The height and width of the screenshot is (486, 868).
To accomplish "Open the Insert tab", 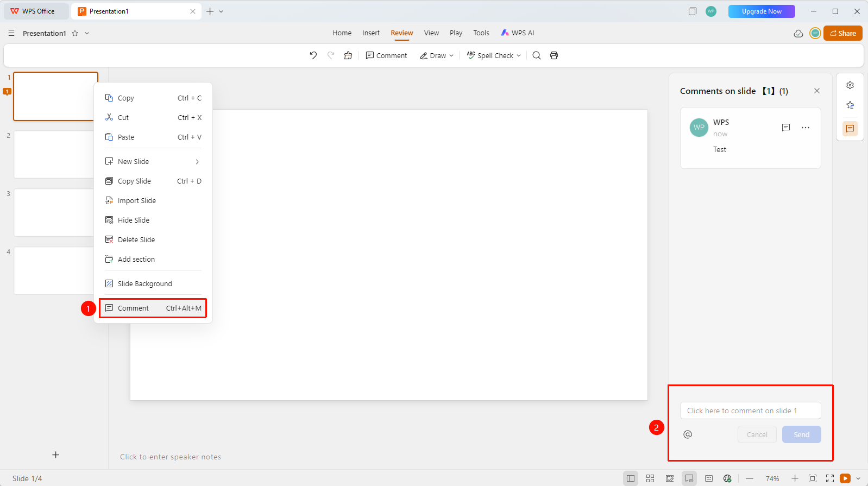I will [371, 33].
